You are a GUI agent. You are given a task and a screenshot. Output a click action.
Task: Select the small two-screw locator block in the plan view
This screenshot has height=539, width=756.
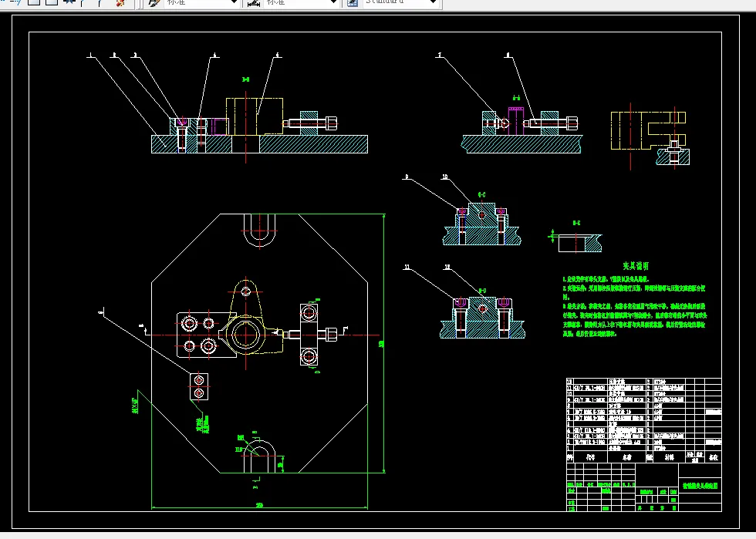(199, 386)
